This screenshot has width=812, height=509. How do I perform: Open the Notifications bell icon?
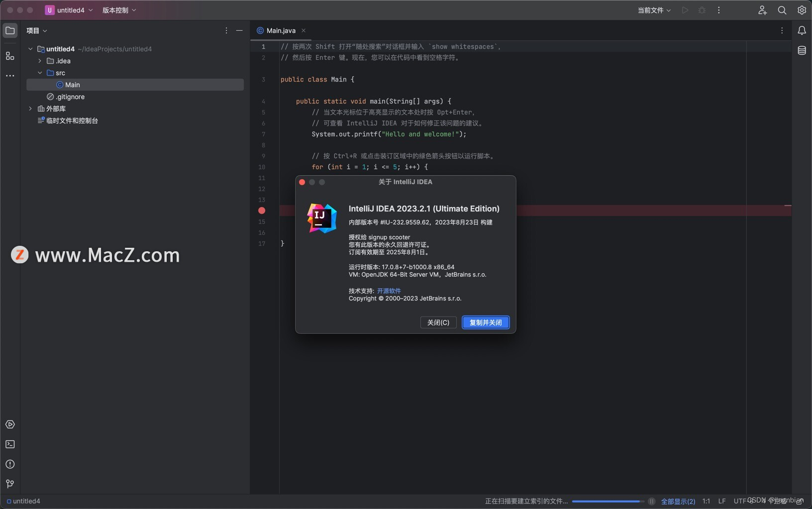click(x=802, y=31)
